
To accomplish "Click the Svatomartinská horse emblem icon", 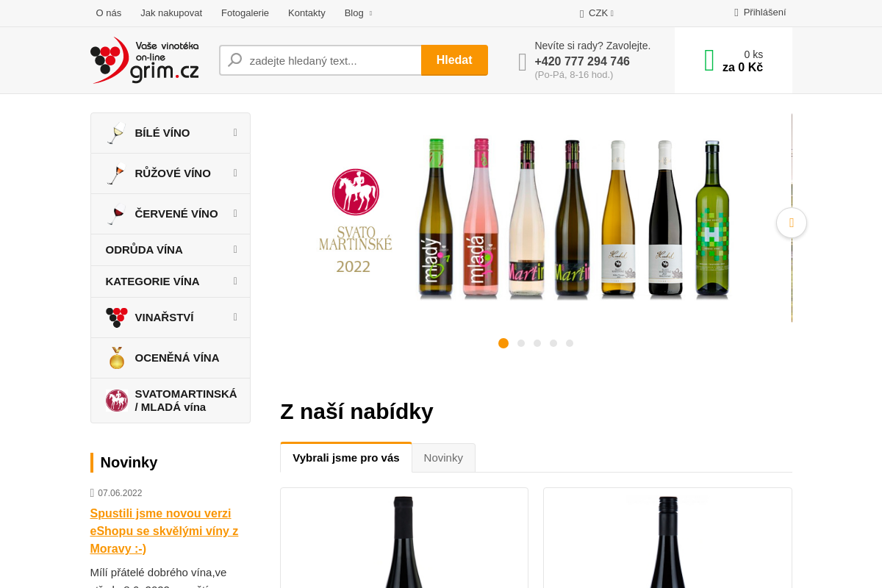I will pos(116,400).
